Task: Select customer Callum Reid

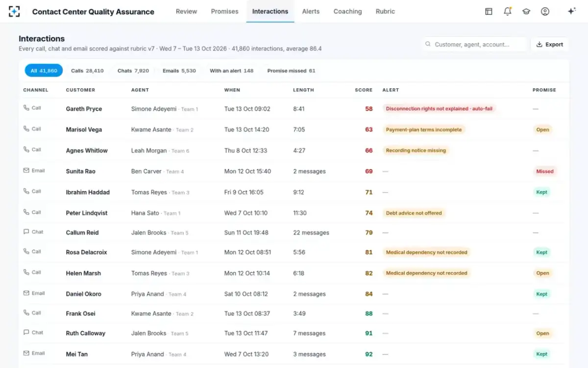Action: click(82, 233)
